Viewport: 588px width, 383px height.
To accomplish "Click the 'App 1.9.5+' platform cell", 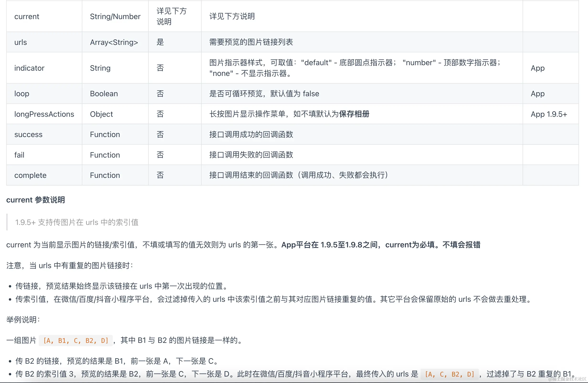I will click(549, 114).
